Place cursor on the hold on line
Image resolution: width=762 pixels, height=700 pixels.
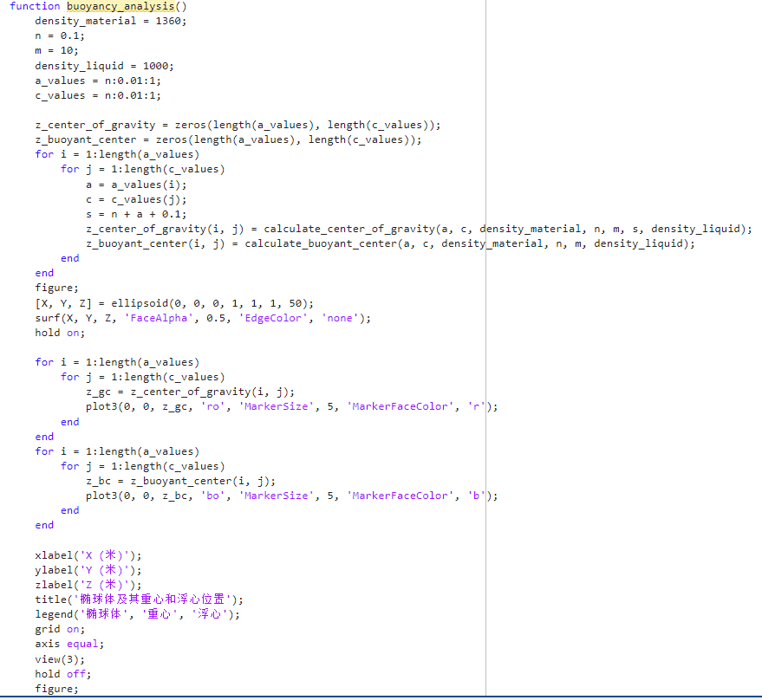tap(60, 333)
